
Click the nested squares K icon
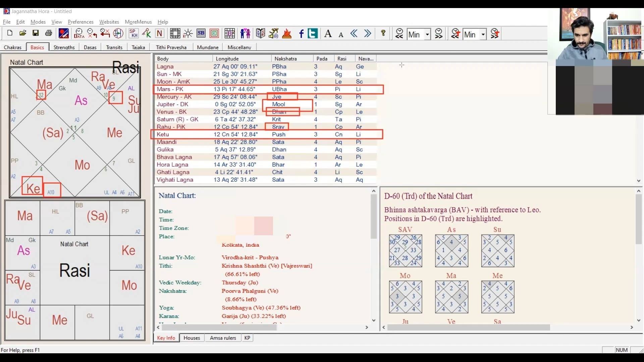pyautogui.click(x=214, y=34)
